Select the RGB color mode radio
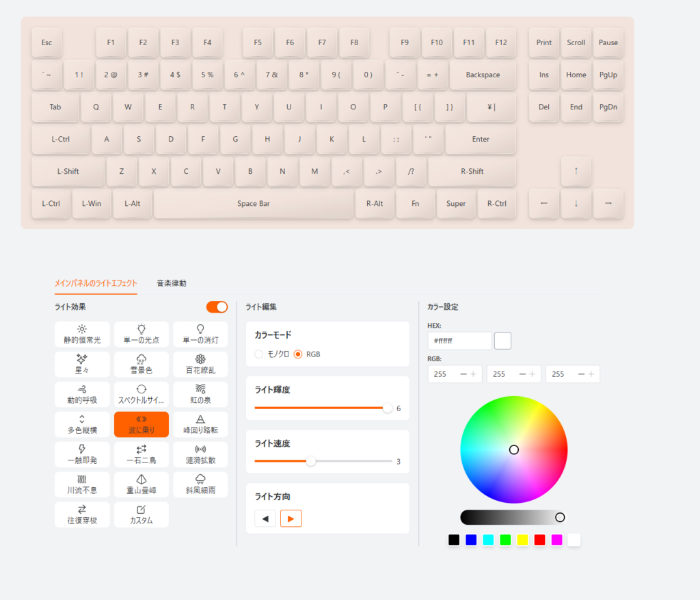Viewport: 700px width, 600px height. pos(298,354)
